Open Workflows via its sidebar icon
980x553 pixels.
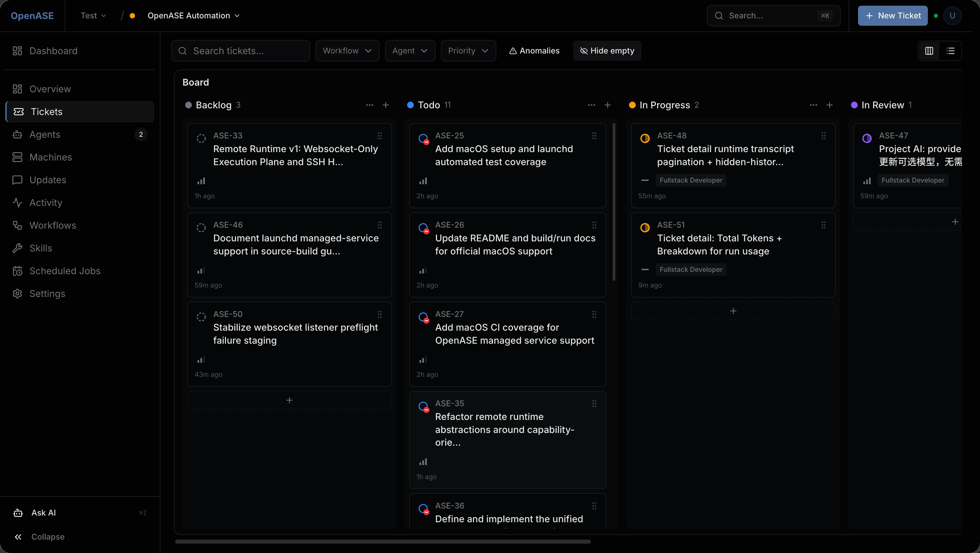click(x=17, y=225)
